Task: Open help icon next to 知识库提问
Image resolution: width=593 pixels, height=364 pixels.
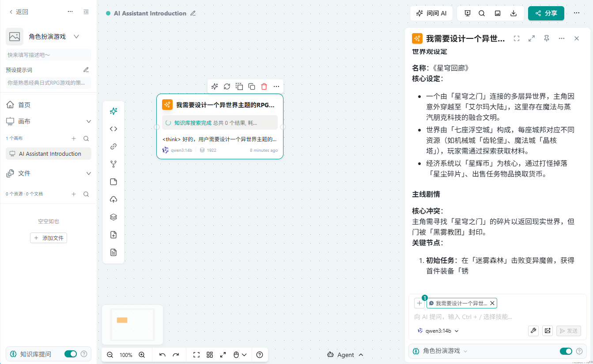Action: click(84, 354)
